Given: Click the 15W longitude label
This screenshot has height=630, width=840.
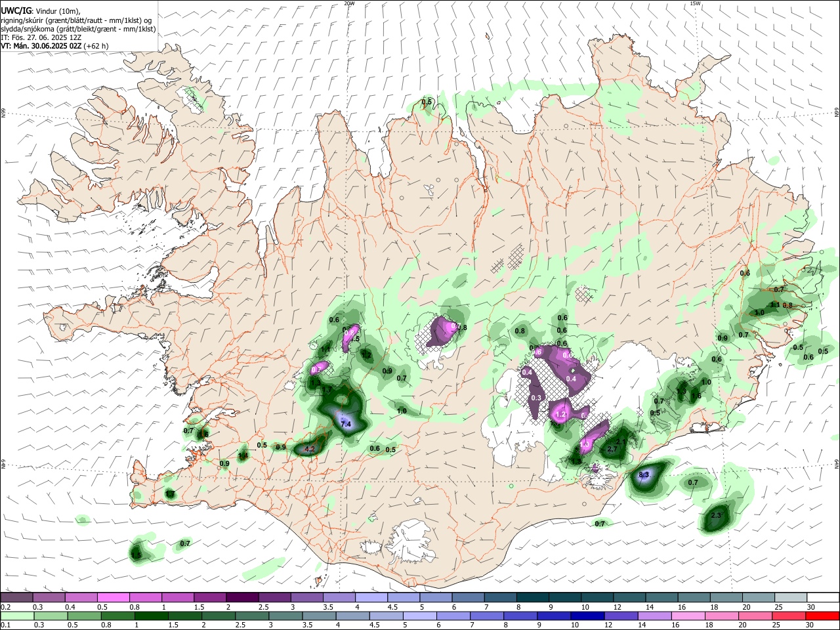Looking at the screenshot, I should pos(695,3).
